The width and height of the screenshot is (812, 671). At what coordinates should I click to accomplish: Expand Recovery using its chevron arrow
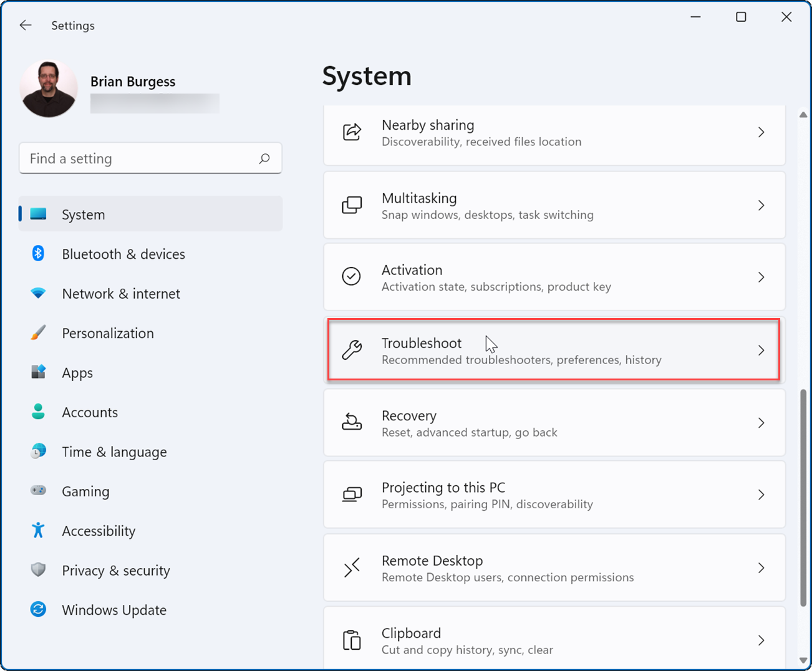tap(761, 423)
